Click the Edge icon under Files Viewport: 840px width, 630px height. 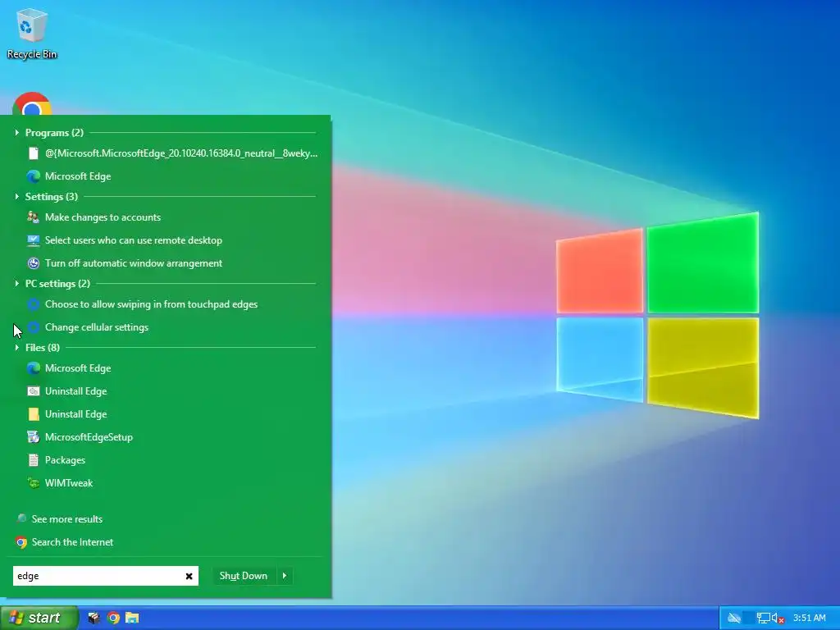click(x=33, y=368)
